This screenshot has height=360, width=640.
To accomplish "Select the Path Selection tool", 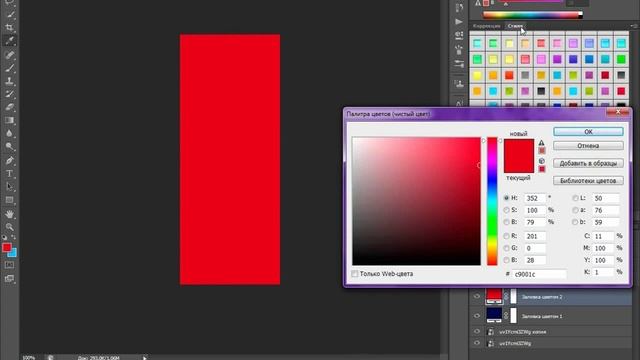I will point(9,187).
